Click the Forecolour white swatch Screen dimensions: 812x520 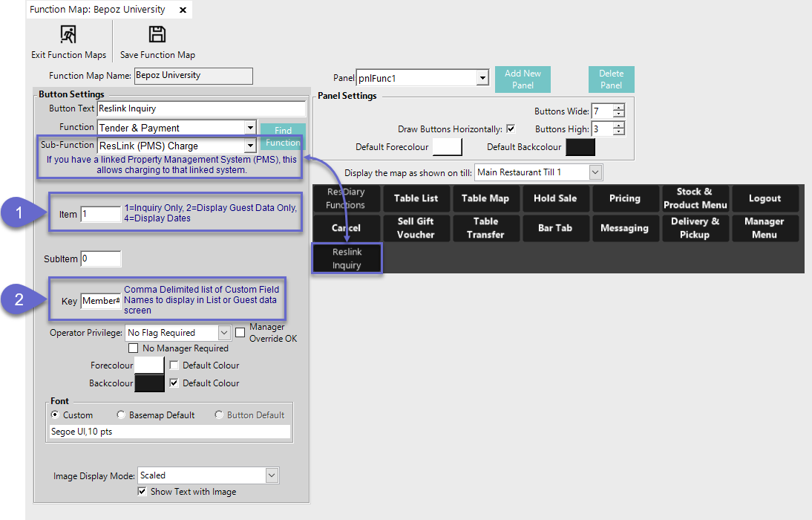(149, 365)
